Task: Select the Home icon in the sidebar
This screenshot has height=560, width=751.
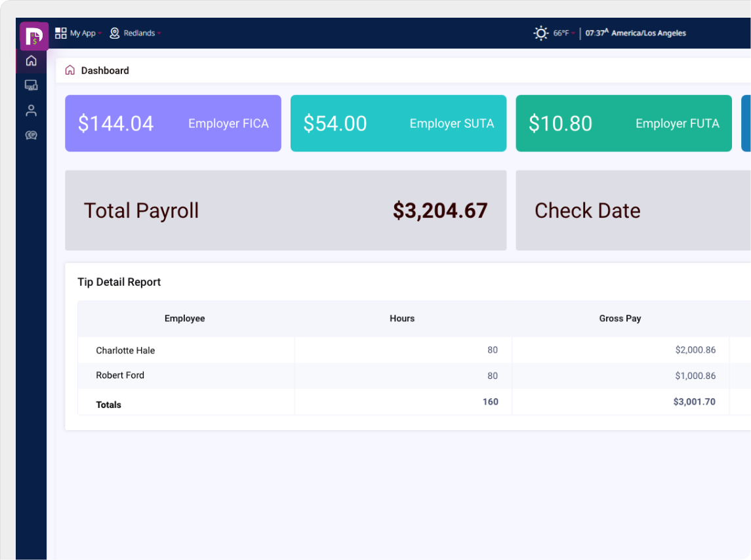Action: pyautogui.click(x=31, y=60)
